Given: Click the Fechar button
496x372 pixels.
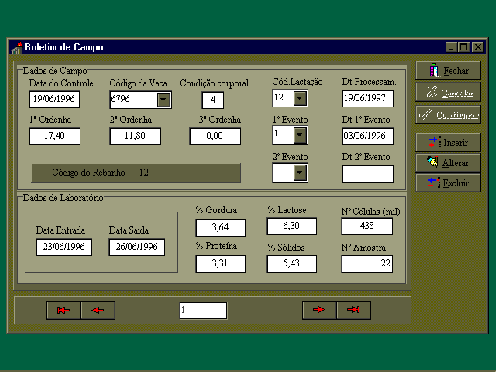Looking at the screenshot, I should [448, 70].
